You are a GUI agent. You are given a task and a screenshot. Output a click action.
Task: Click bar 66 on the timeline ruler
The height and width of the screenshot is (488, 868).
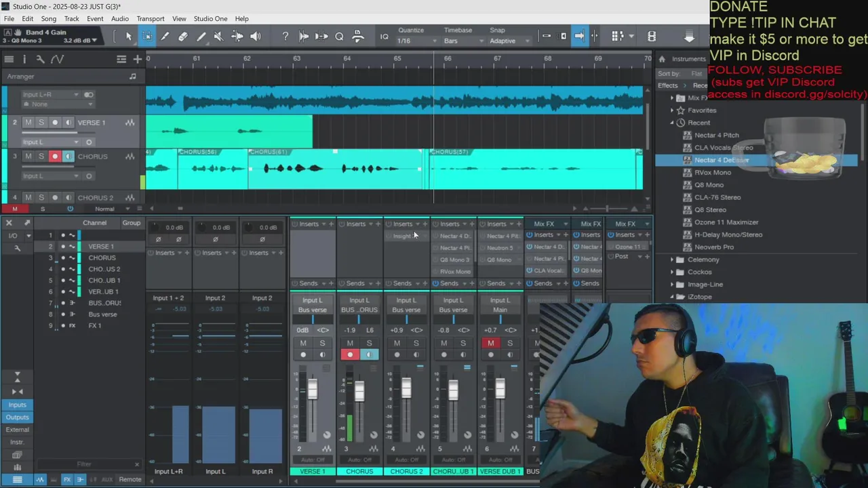447,59
